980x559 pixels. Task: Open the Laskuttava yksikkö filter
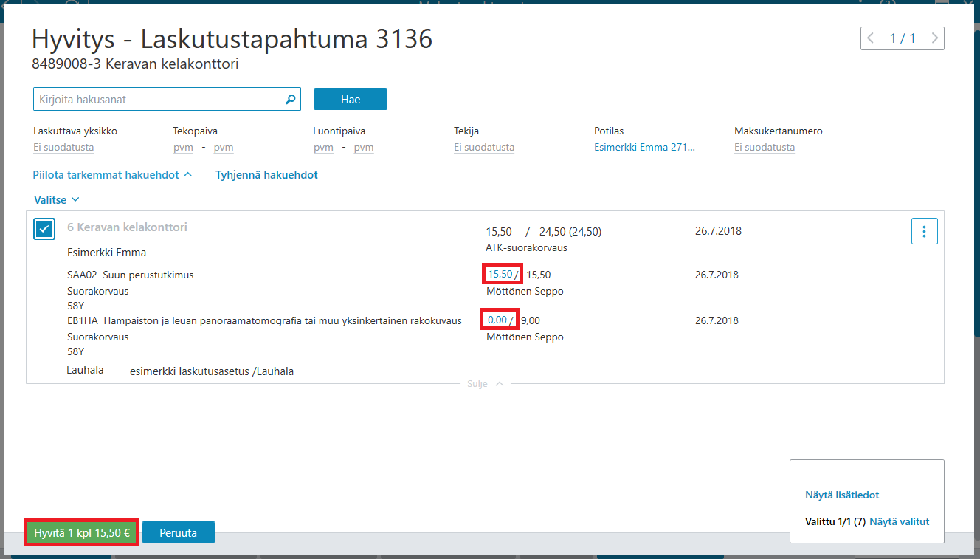[x=63, y=148]
